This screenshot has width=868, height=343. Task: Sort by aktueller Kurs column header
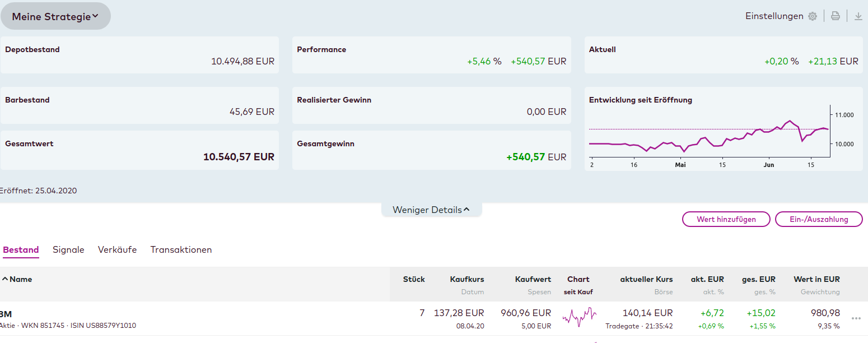[x=646, y=279]
